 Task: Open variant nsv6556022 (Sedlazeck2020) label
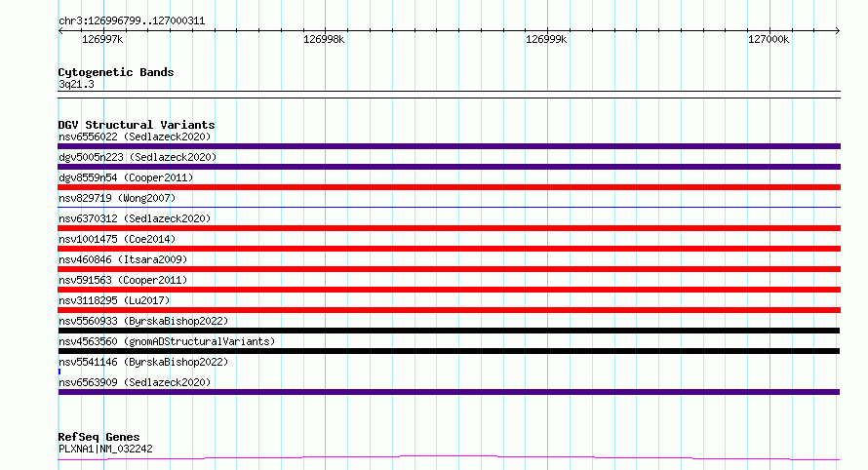pos(135,137)
